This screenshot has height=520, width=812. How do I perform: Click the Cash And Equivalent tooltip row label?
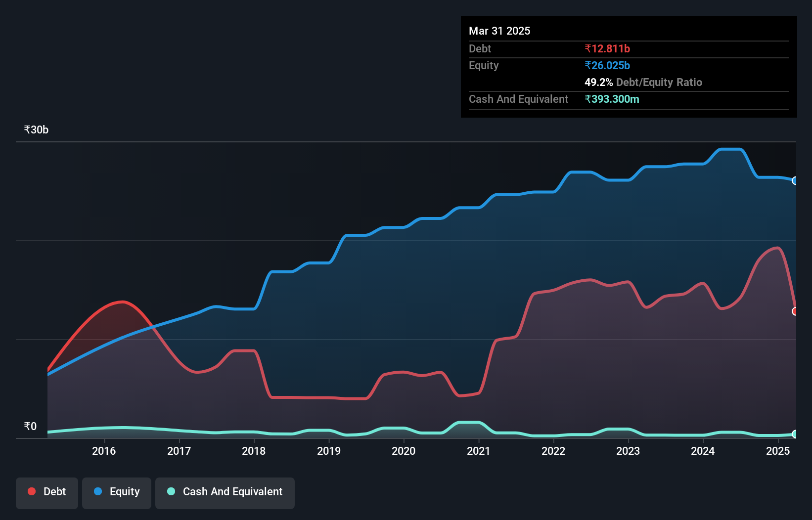coord(518,99)
